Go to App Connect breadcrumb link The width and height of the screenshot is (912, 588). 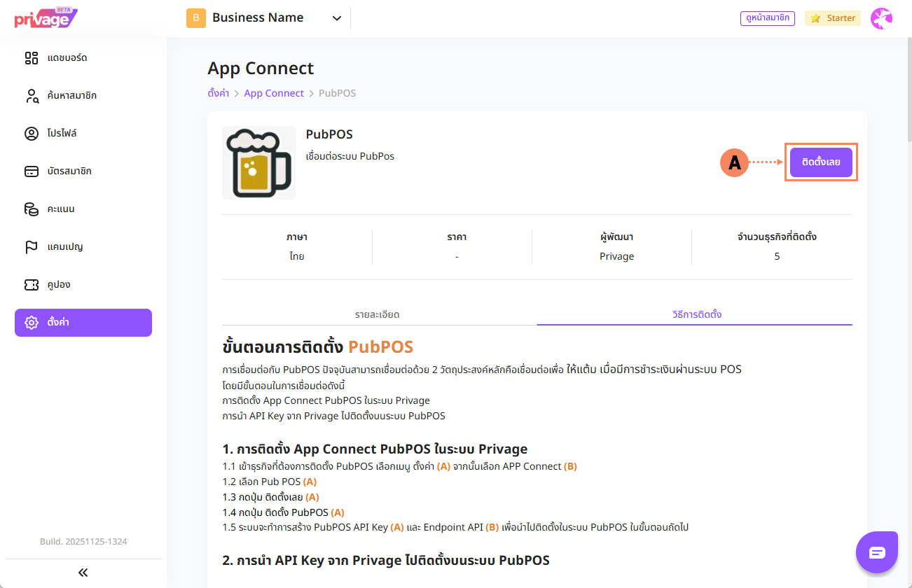coord(274,93)
